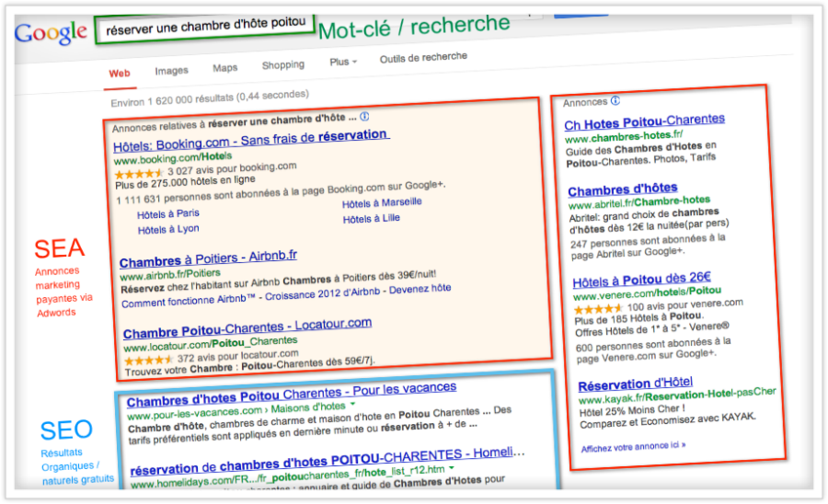The height and width of the screenshot is (504, 828).
Task: Open Chambres d'hôtes Abritel side ad
Action: click(x=623, y=189)
